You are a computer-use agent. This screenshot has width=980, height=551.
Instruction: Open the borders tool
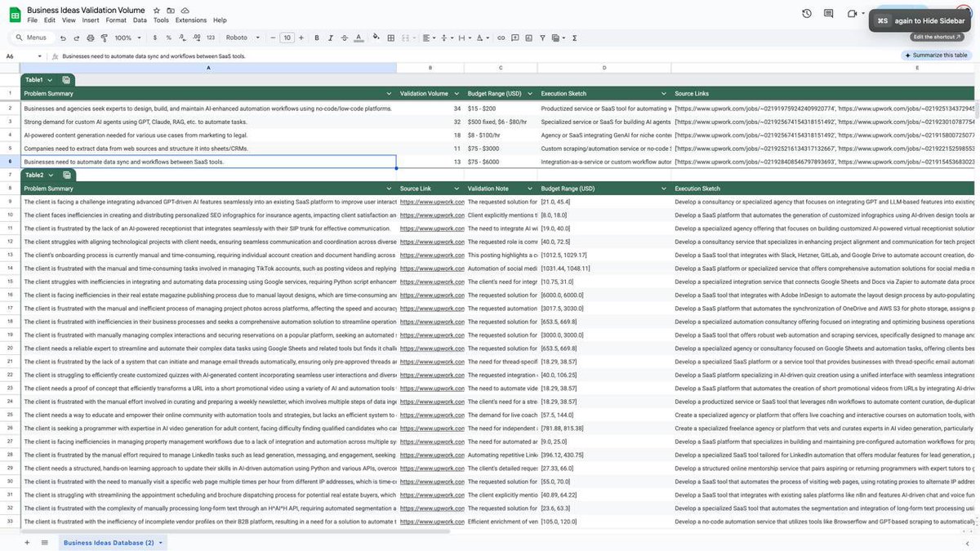391,38
